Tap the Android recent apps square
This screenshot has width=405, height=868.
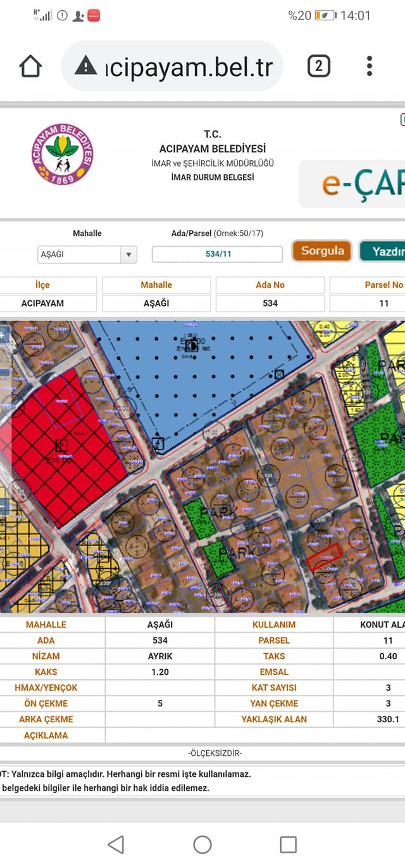[x=289, y=844]
